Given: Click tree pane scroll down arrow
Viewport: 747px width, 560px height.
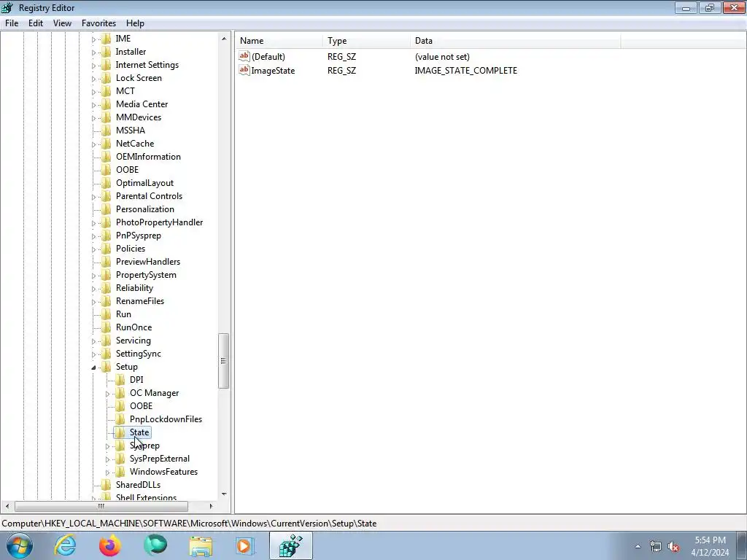Looking at the screenshot, I should pyautogui.click(x=224, y=494).
